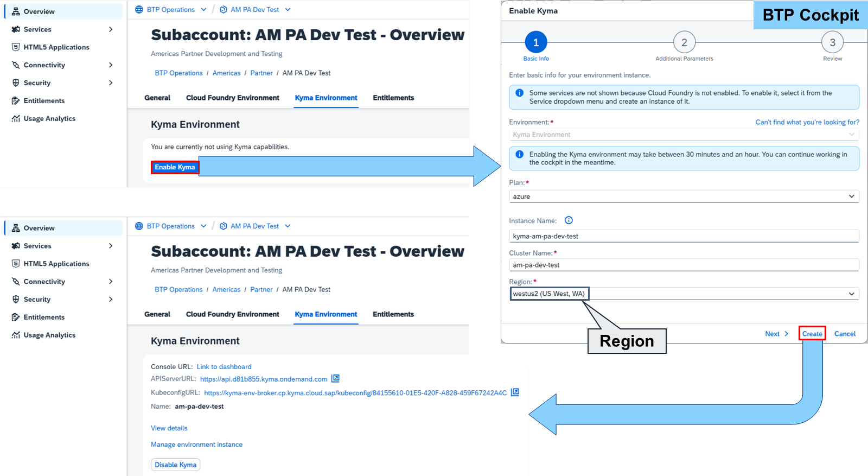Viewport: 868px width, 476px height.
Task: Click the Usage Analytics icon in lower sidebar
Action: (x=16, y=335)
